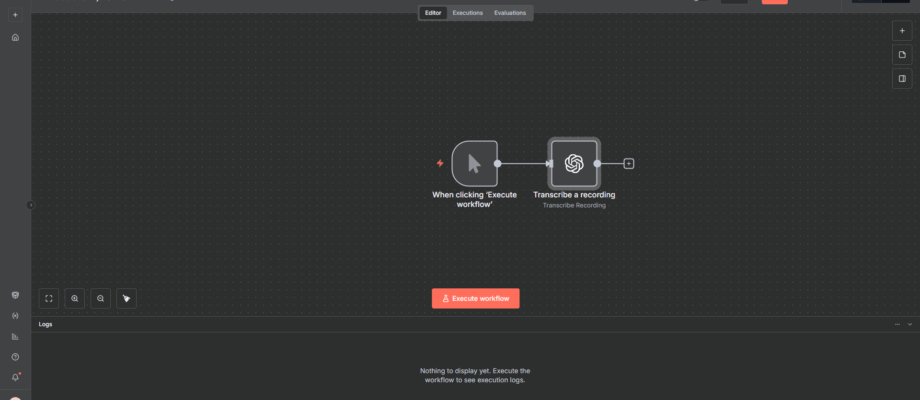The image size is (920, 400).
Task: Select the Transcribe a recording OpenAI node
Action: point(574,163)
